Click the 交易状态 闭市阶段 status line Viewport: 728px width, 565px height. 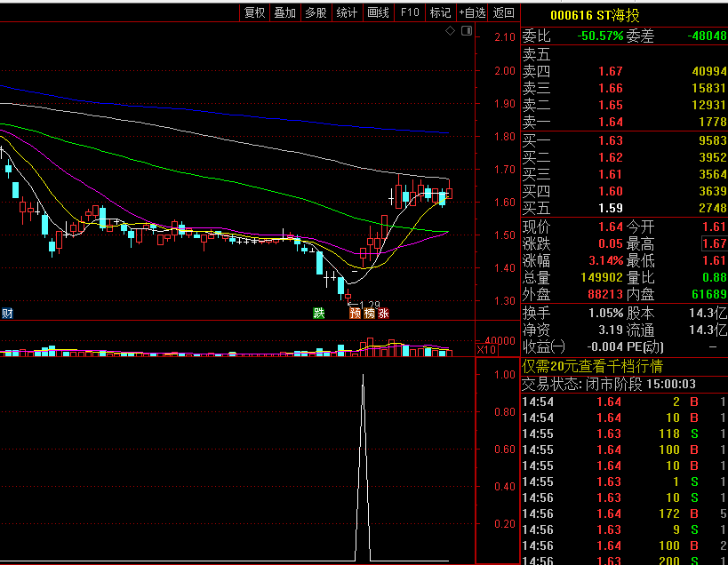point(609,384)
